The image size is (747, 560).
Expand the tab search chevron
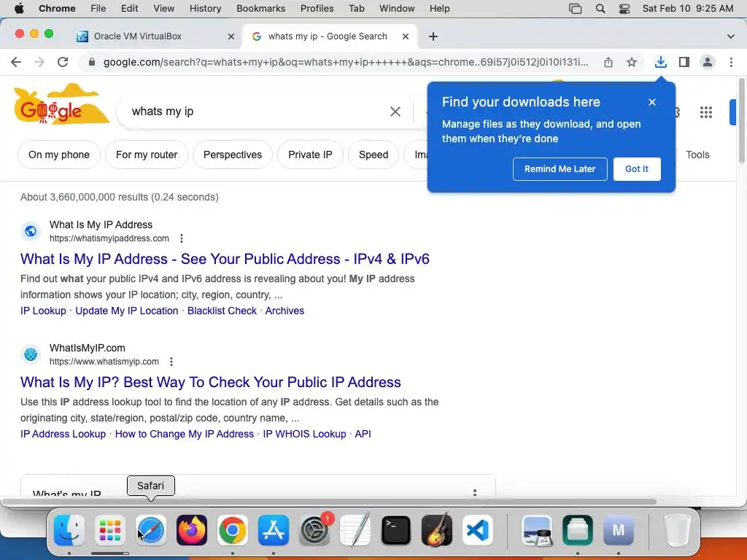click(730, 36)
